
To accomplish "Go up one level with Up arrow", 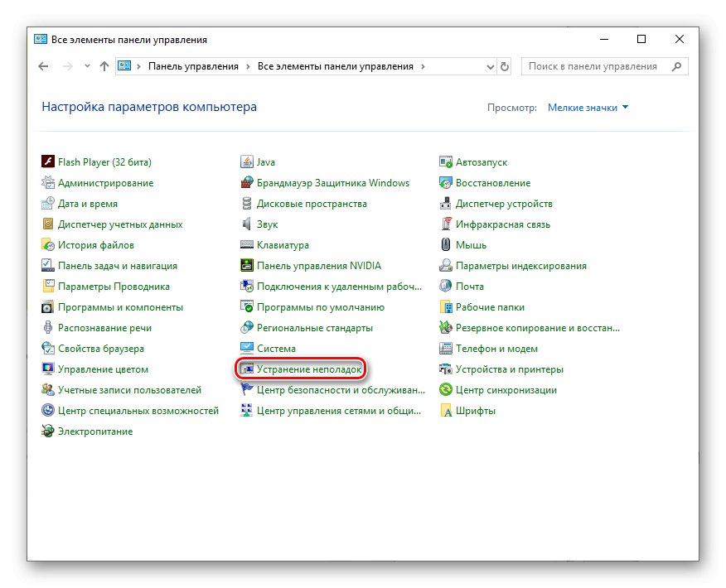I will coord(104,66).
